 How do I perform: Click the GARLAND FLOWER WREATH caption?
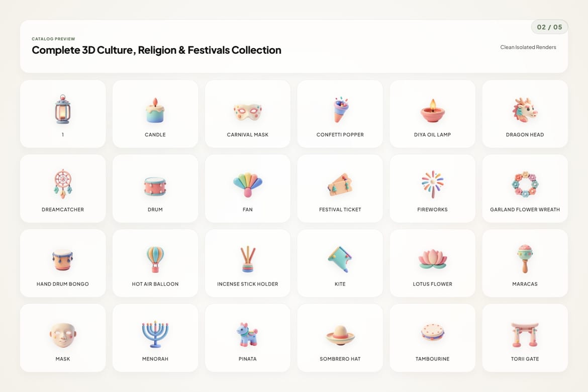(525, 210)
